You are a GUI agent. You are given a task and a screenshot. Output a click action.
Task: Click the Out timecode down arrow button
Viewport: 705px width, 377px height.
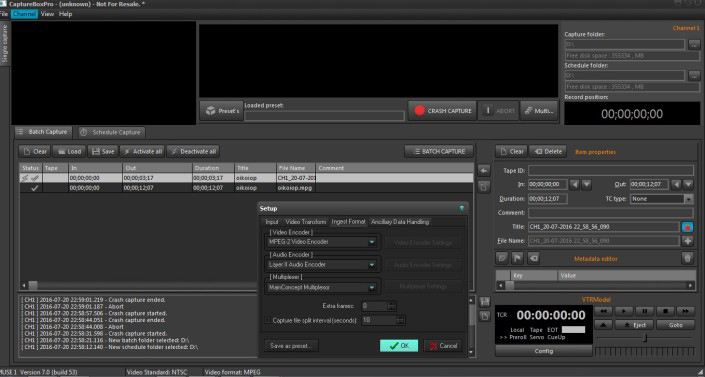point(688,184)
